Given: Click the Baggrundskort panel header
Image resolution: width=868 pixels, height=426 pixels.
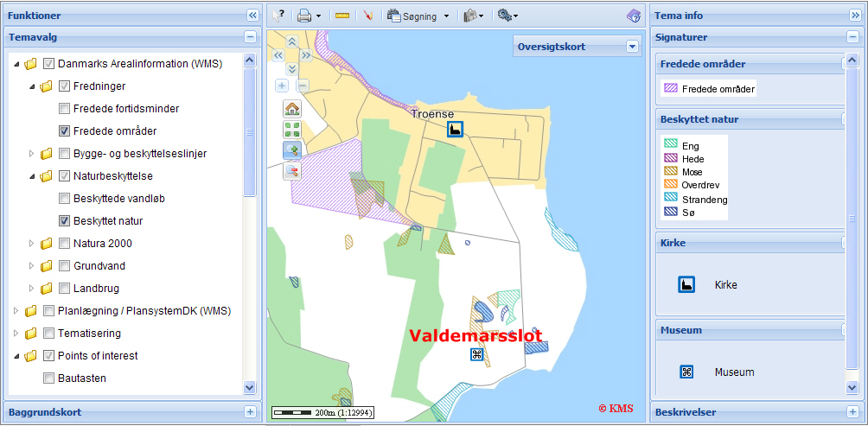Looking at the screenshot, I should coord(131,411).
